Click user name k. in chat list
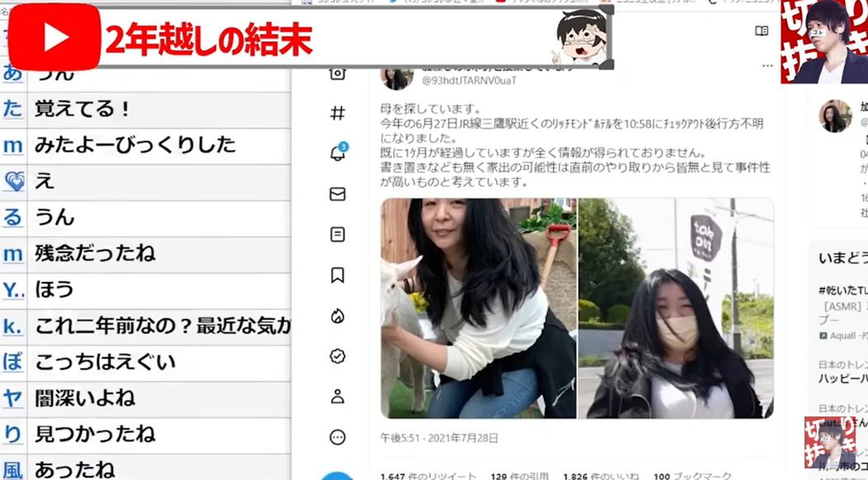This screenshot has height=480, width=868. tap(12, 326)
